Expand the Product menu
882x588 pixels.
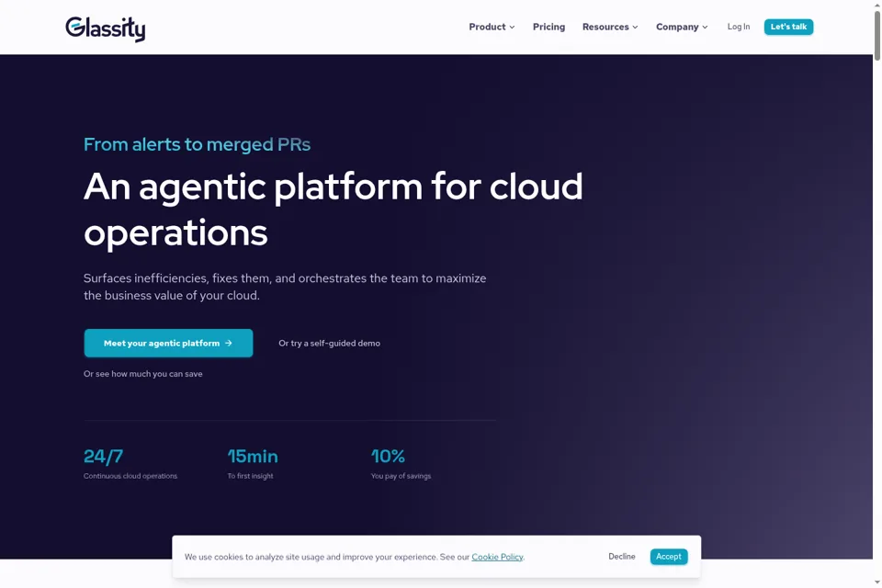[492, 27]
